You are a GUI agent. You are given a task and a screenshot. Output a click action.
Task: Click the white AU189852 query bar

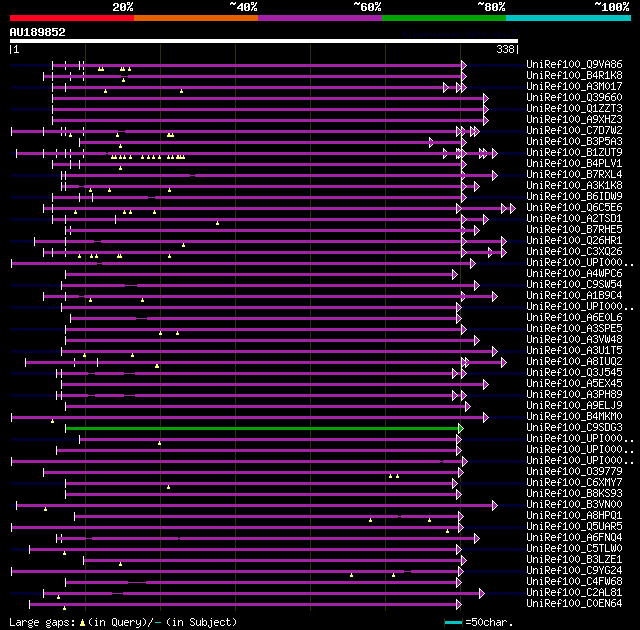click(x=264, y=41)
